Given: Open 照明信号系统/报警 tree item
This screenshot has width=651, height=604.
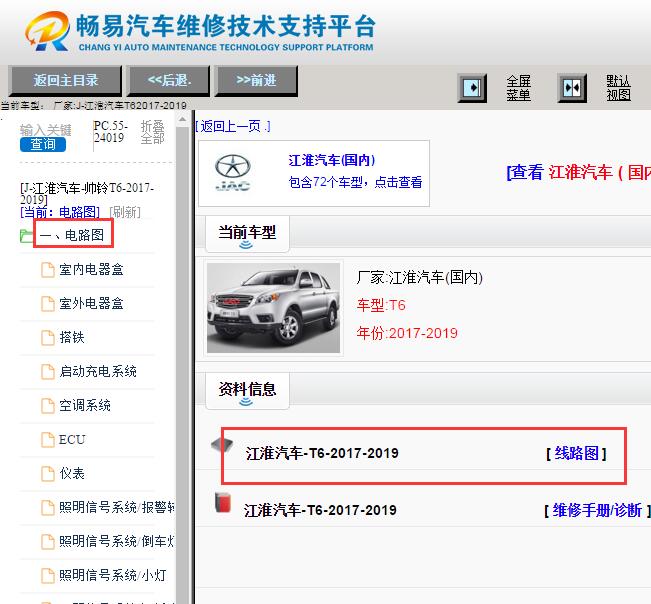Looking at the screenshot, I should pyautogui.click(x=116, y=507).
